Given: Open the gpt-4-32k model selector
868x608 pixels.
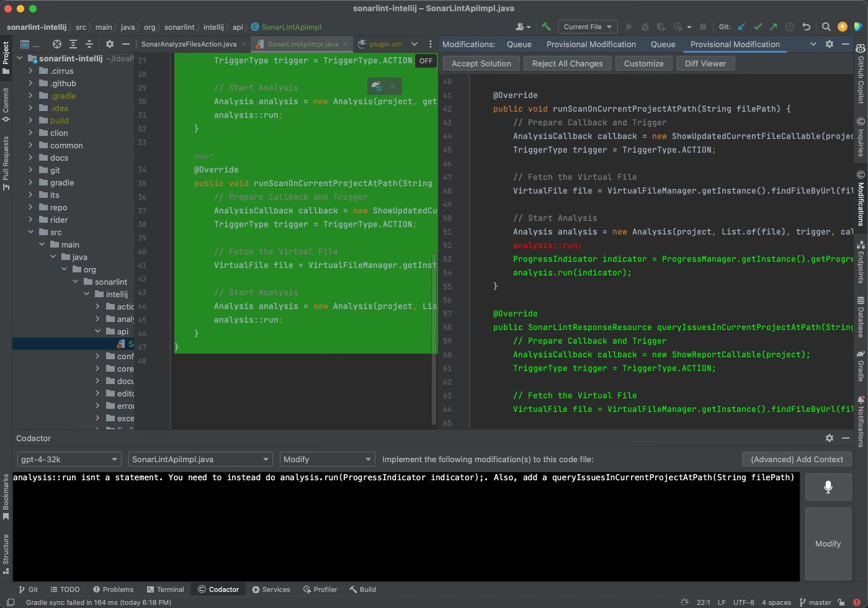Looking at the screenshot, I should (x=68, y=459).
